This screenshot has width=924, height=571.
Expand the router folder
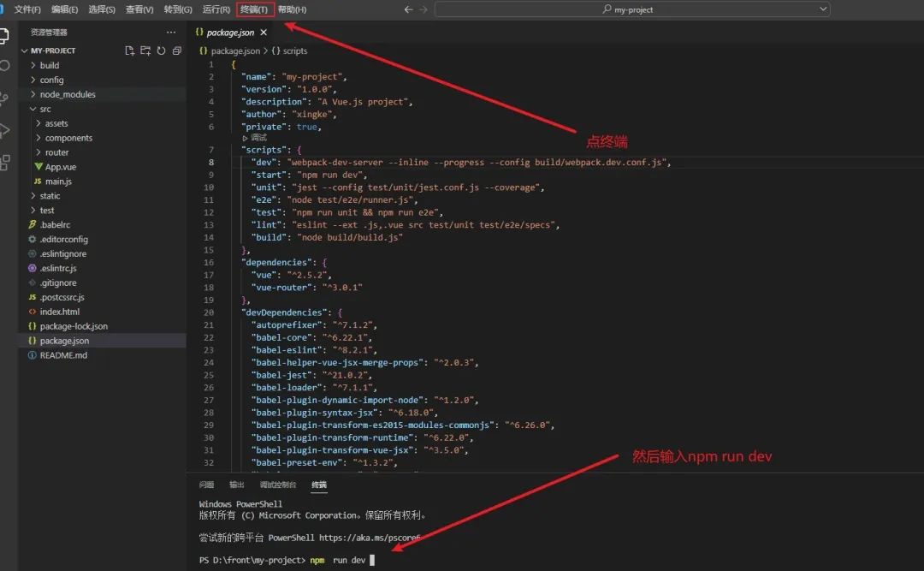(56, 152)
